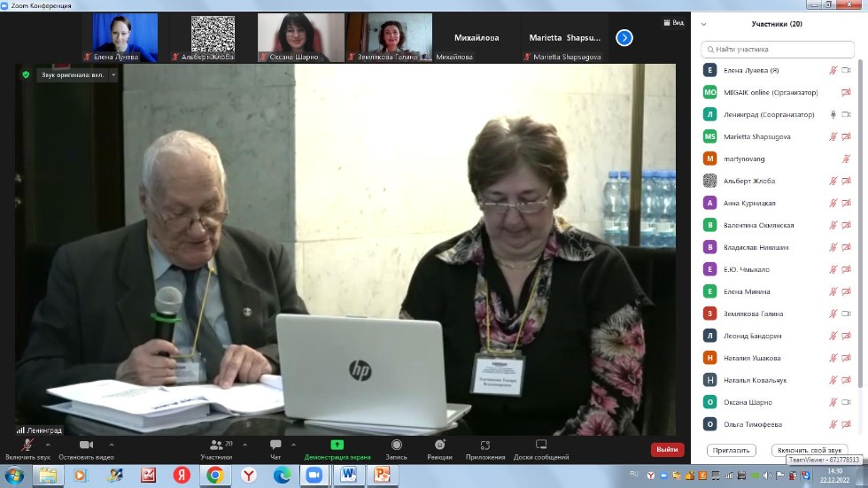Open the Вид view menu

(x=673, y=23)
